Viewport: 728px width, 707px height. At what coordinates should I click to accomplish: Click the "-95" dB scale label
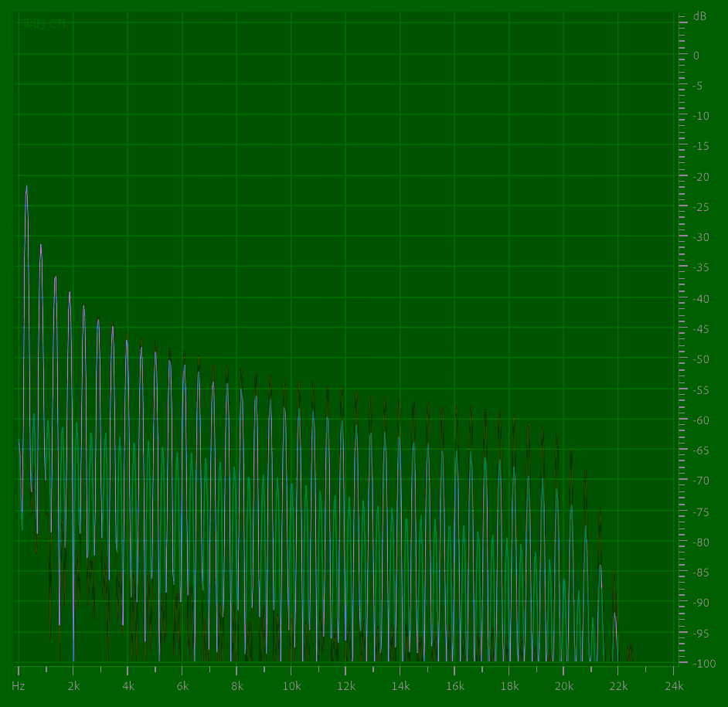coord(701,634)
